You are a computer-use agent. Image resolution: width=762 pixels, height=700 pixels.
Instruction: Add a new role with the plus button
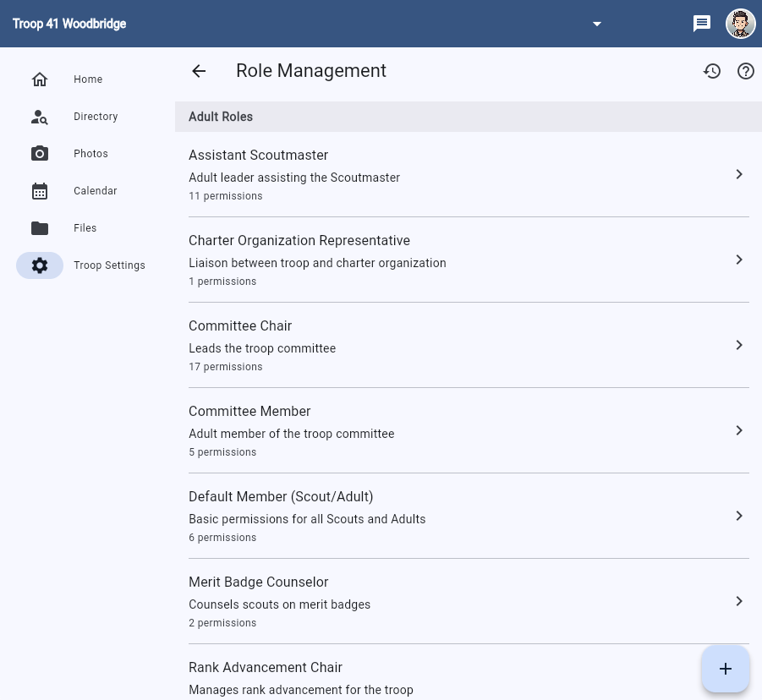pos(726,669)
